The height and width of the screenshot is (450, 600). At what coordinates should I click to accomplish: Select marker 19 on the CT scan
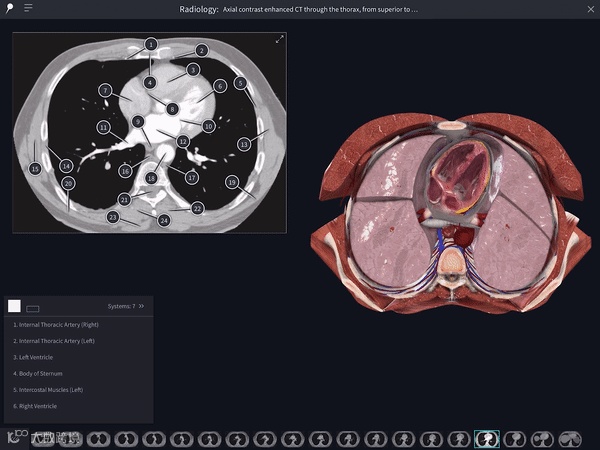pyautogui.click(x=232, y=182)
